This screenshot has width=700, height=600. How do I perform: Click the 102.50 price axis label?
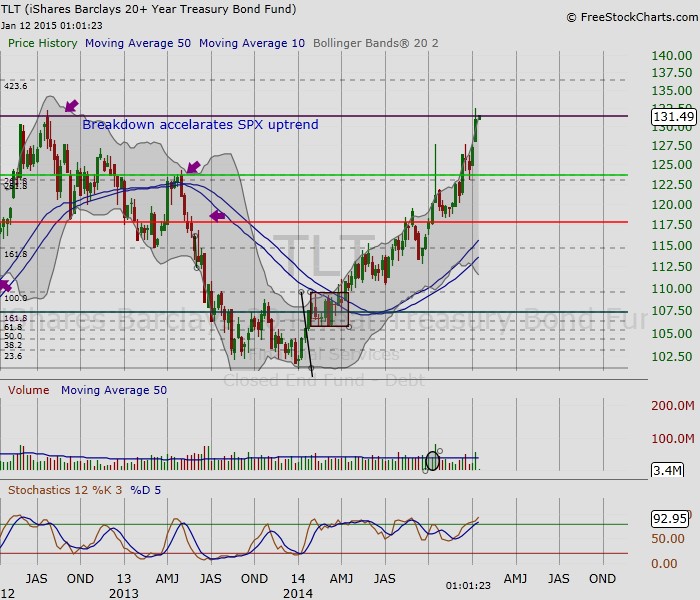pos(672,357)
